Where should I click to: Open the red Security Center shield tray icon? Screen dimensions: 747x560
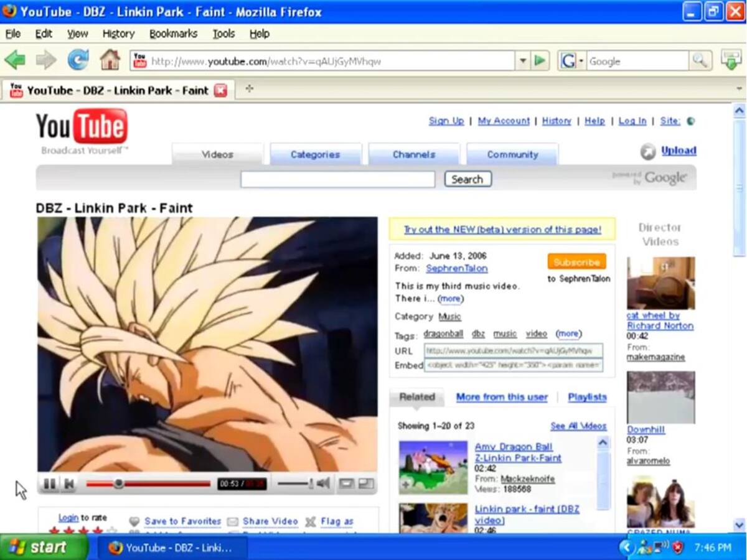coord(677,548)
